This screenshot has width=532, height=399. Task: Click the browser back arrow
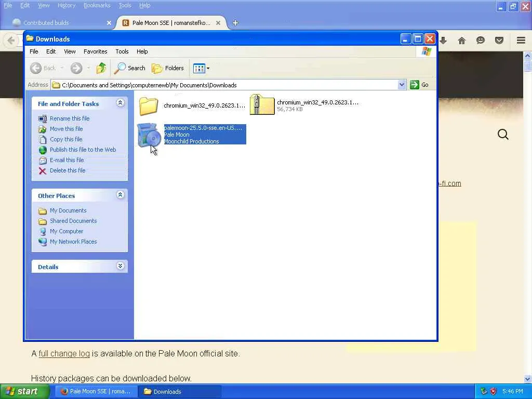[x=11, y=41]
